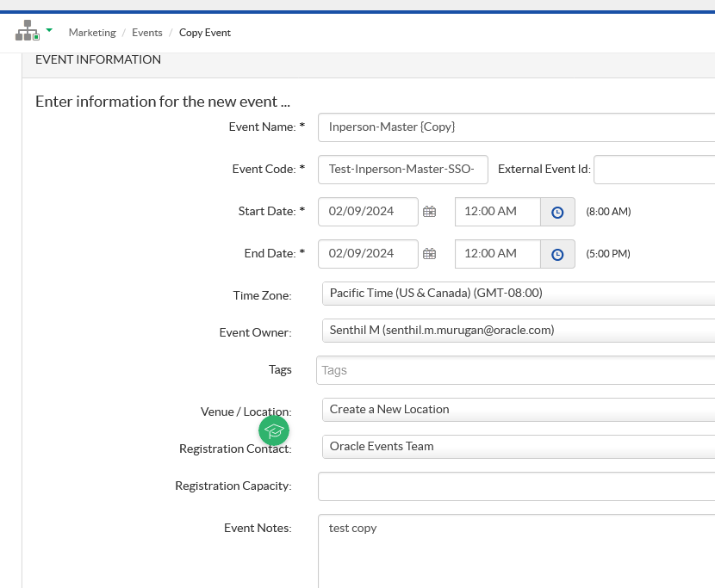The image size is (715, 588).
Task: Expand the Time Zone dropdown
Action: point(518,293)
